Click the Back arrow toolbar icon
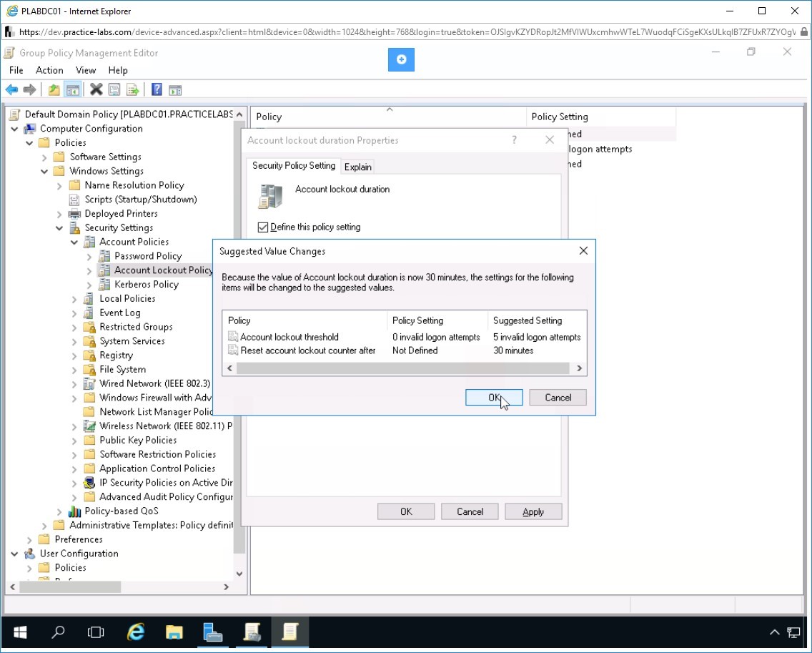The height and width of the screenshot is (653, 812). pyautogui.click(x=11, y=89)
